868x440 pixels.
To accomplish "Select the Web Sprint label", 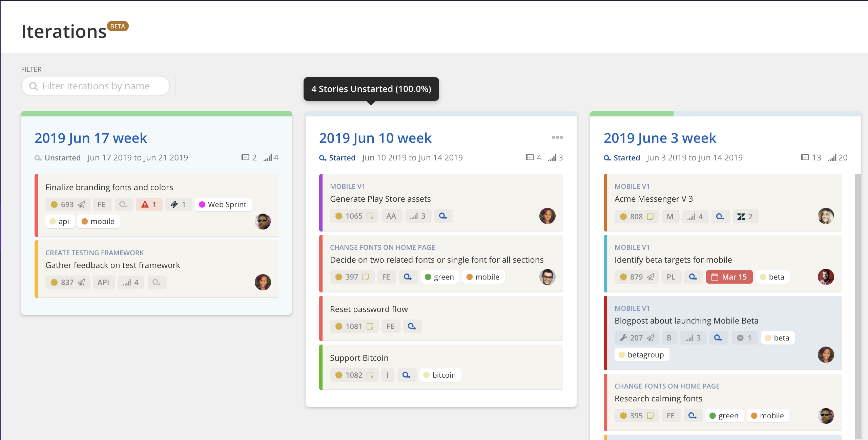I will coord(223,204).
